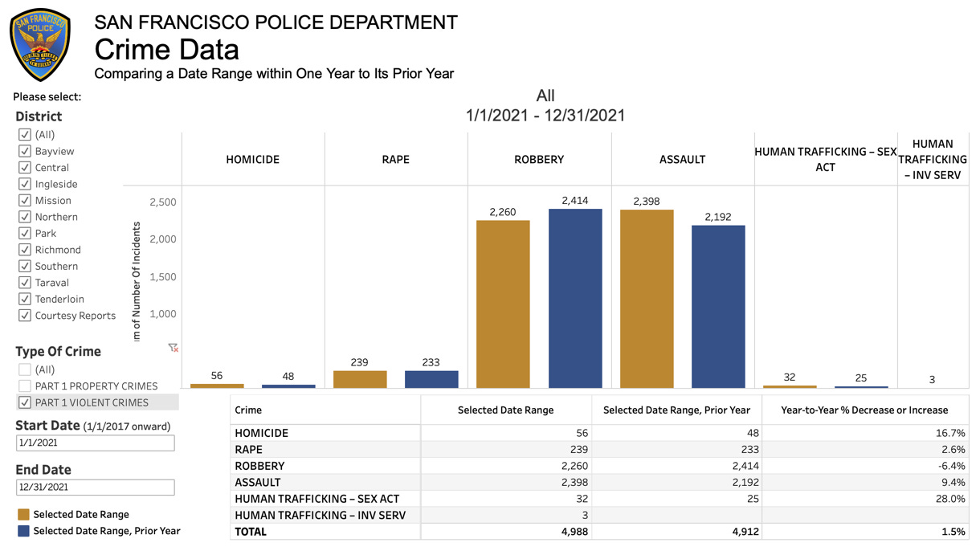
Task: Click the San Francisco Police Department badge logo
Action: (40, 44)
